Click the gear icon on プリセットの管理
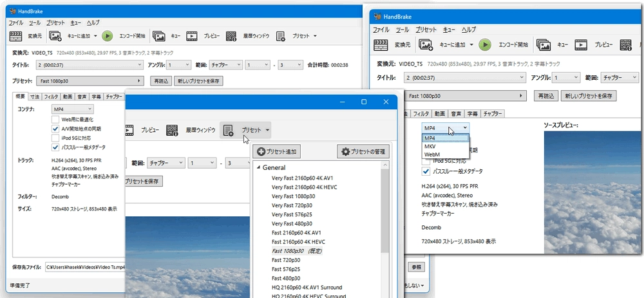Image resolution: width=644 pixels, height=298 pixels. pyautogui.click(x=346, y=152)
